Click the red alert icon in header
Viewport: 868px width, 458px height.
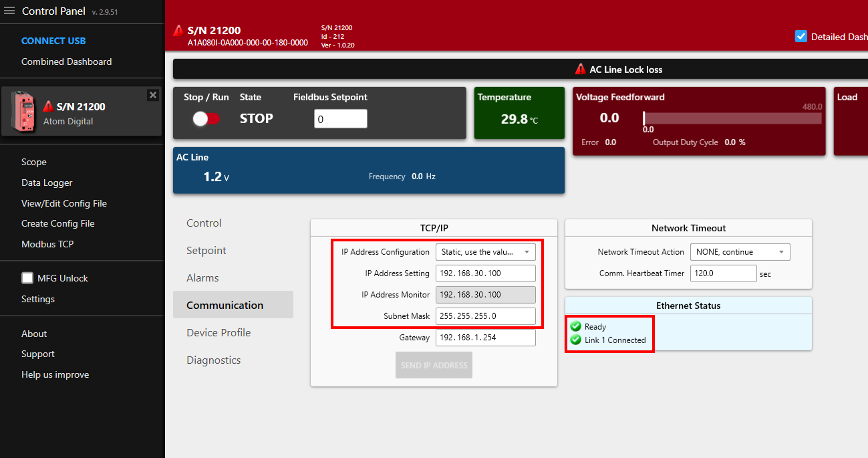pyautogui.click(x=178, y=31)
